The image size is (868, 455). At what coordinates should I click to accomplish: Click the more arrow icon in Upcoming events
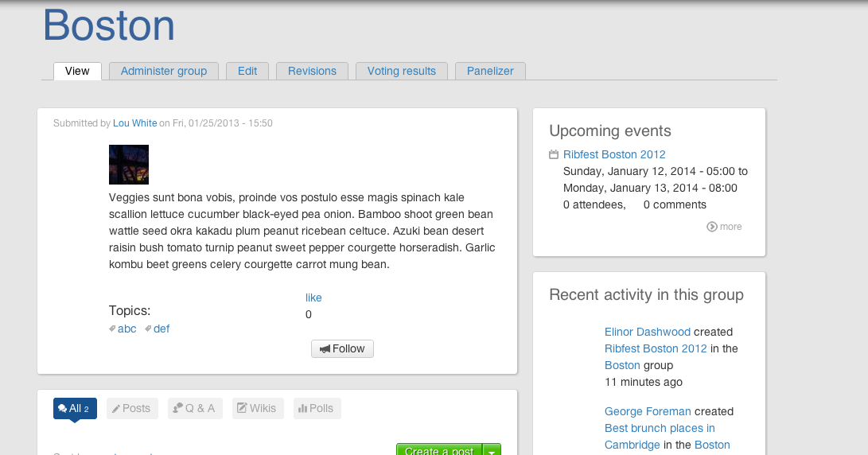pos(712,227)
